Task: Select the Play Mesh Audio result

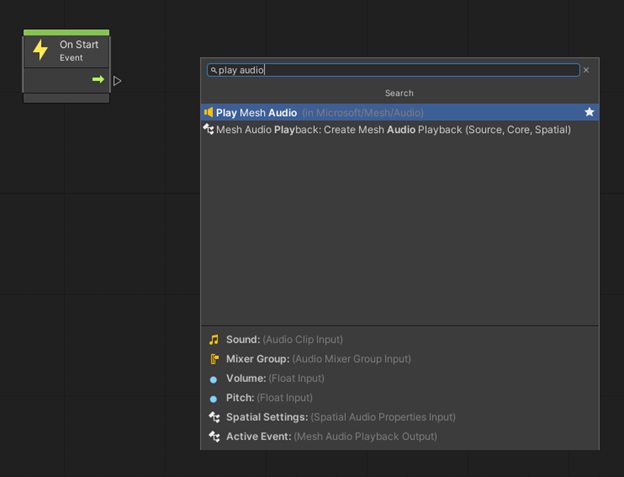Action: pyautogui.click(x=400, y=113)
